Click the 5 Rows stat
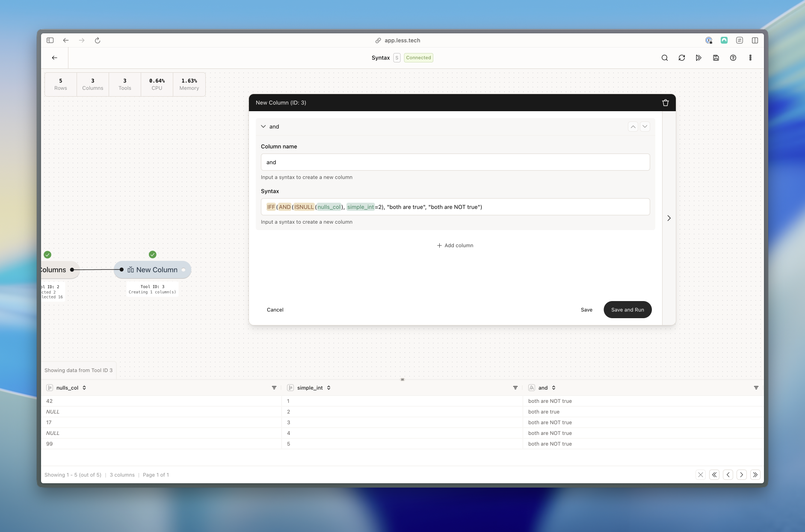 [61, 84]
